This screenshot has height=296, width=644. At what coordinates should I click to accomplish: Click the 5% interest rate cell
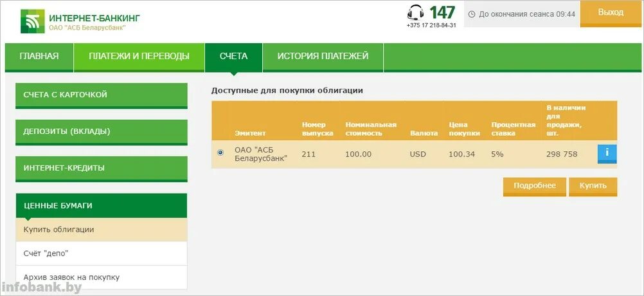(x=497, y=154)
